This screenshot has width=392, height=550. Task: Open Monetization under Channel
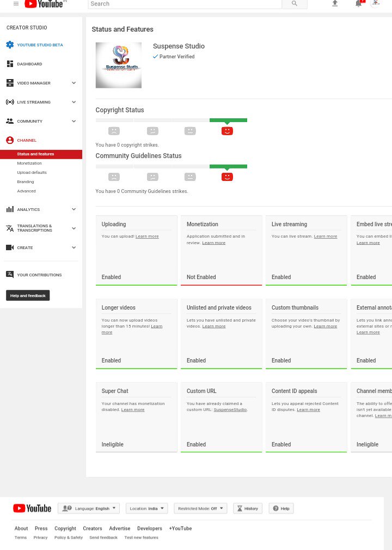coord(29,163)
